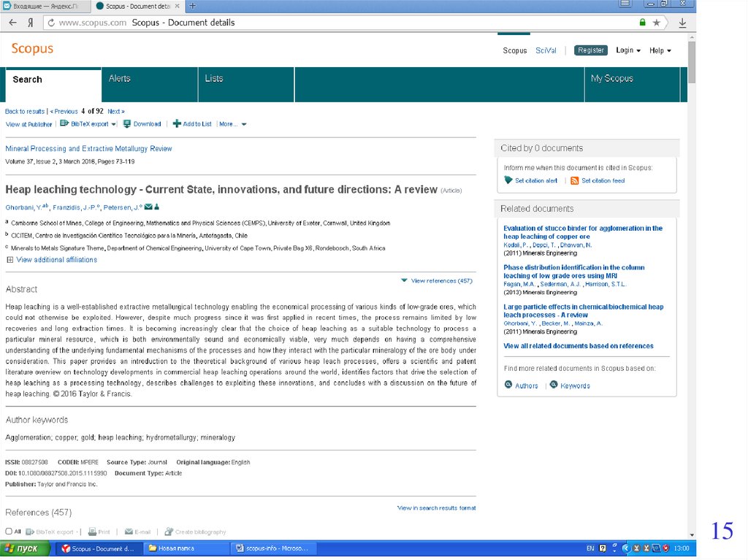Open author Franzidis, J.-P. profile
This screenshot has width=748, height=560.
(x=75, y=207)
